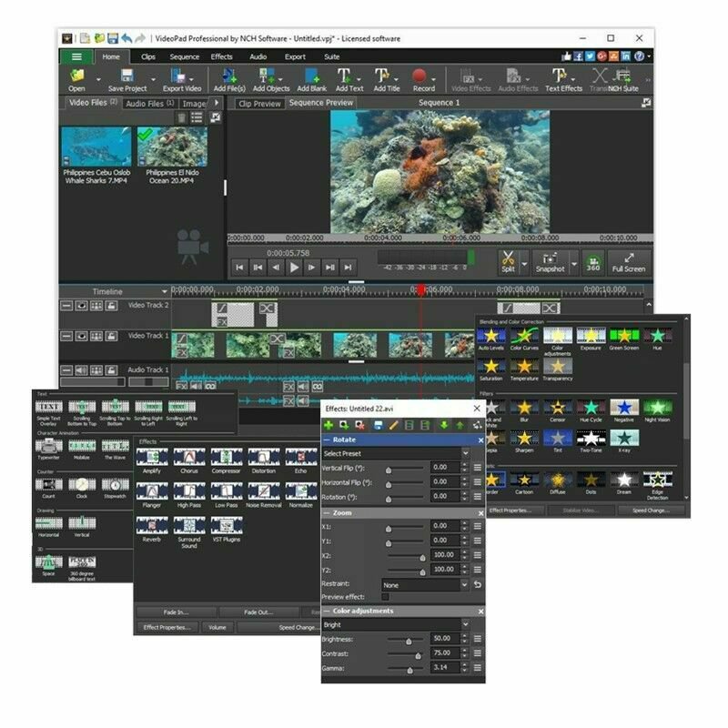
Task: Click green plus to add an effect
Action: [x=329, y=425]
